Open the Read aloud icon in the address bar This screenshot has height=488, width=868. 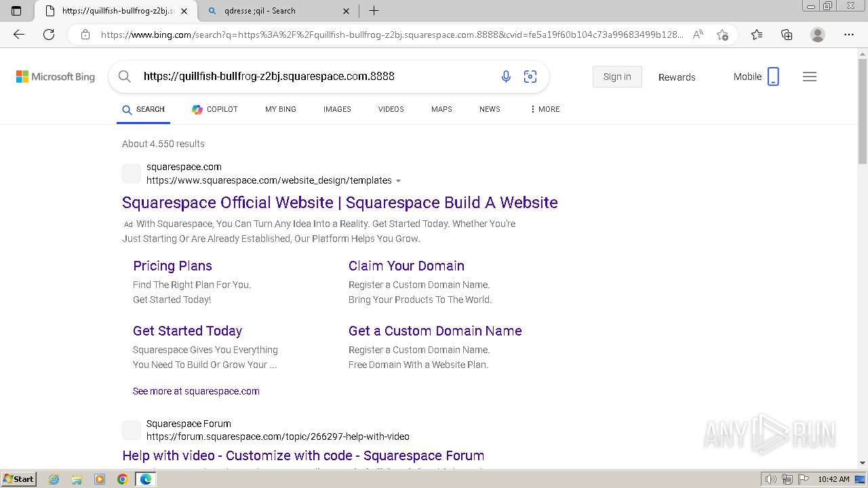[698, 35]
